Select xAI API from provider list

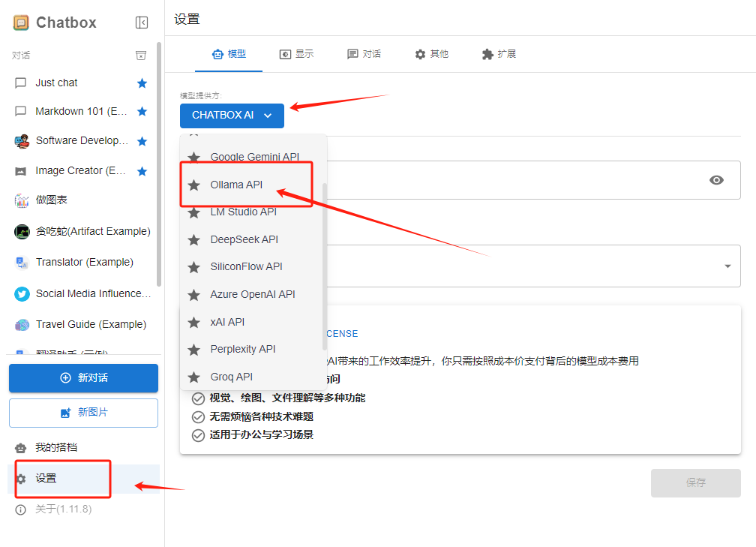251,322
